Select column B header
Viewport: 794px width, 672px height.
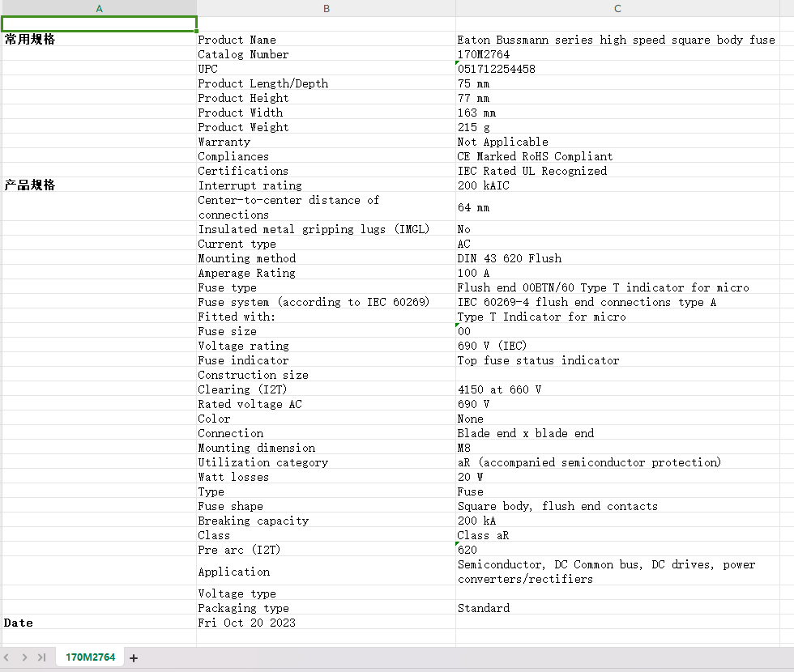(326, 8)
